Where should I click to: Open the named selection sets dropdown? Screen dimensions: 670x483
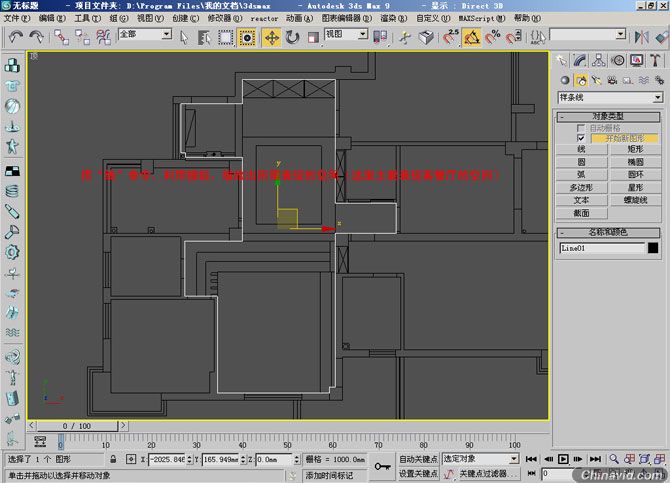click(x=621, y=34)
